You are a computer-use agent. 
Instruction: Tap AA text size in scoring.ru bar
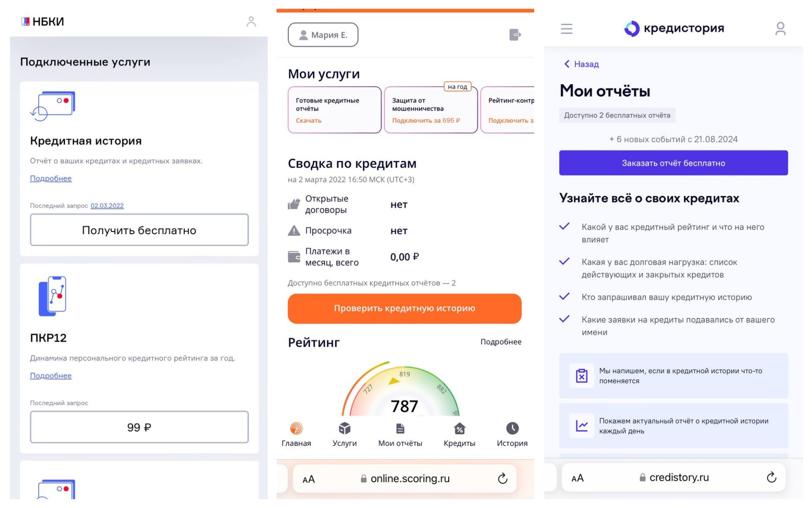tap(309, 479)
